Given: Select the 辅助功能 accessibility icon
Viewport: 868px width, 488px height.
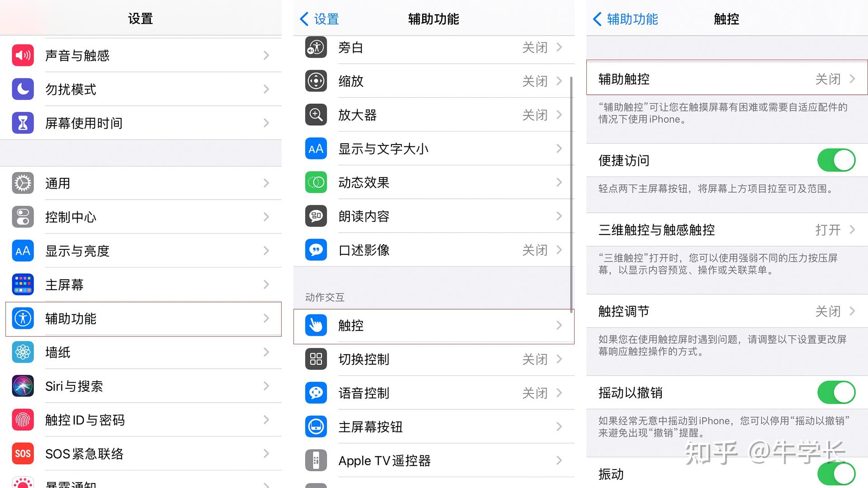Looking at the screenshot, I should [23, 319].
